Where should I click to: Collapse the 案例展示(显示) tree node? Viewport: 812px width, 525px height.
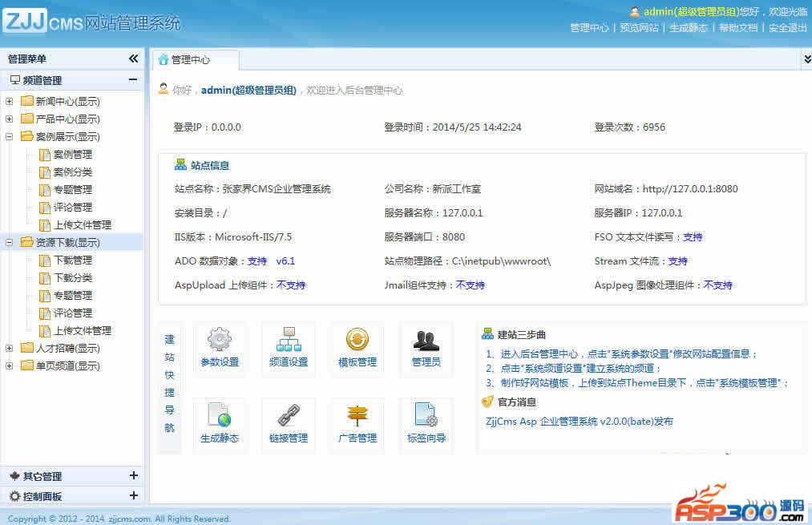pyautogui.click(x=10, y=137)
